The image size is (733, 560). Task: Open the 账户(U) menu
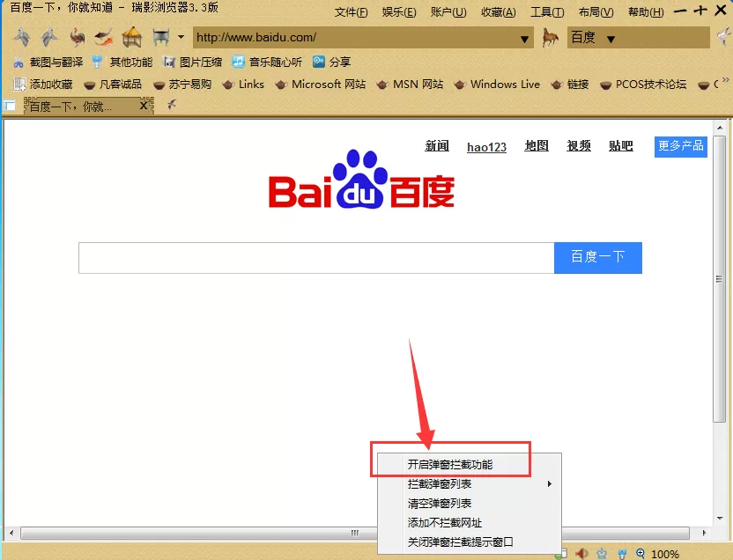click(x=448, y=12)
